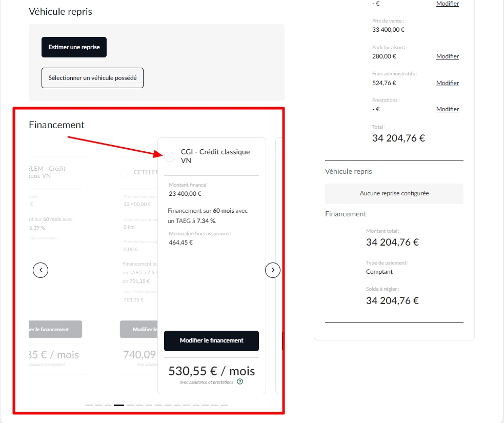Click the '23 400,00 €' montant financé value

(x=185, y=194)
